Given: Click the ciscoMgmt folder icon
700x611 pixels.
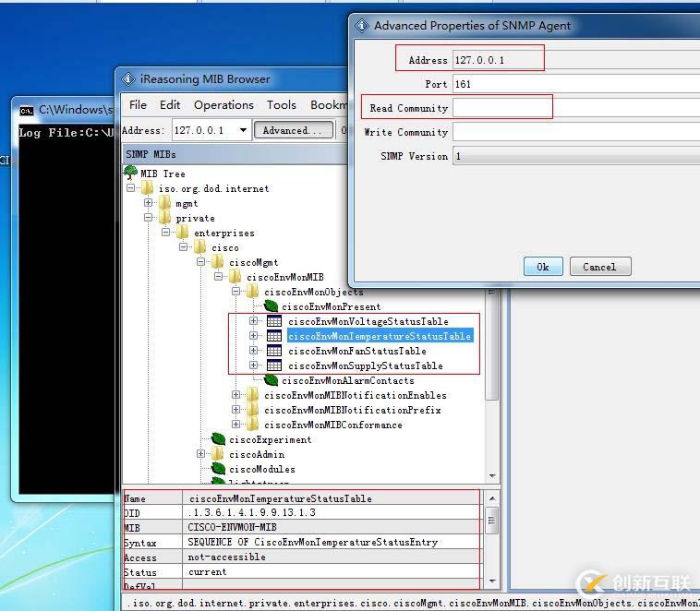Looking at the screenshot, I should click(x=217, y=262).
